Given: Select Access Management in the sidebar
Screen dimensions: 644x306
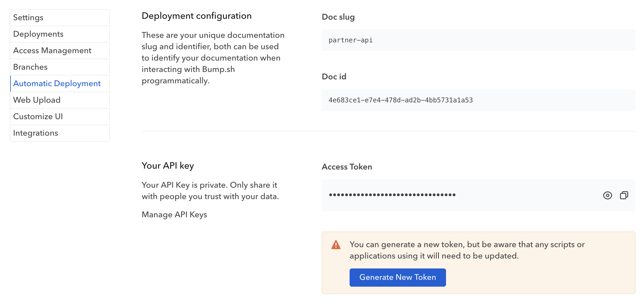Looking at the screenshot, I should (x=52, y=51).
